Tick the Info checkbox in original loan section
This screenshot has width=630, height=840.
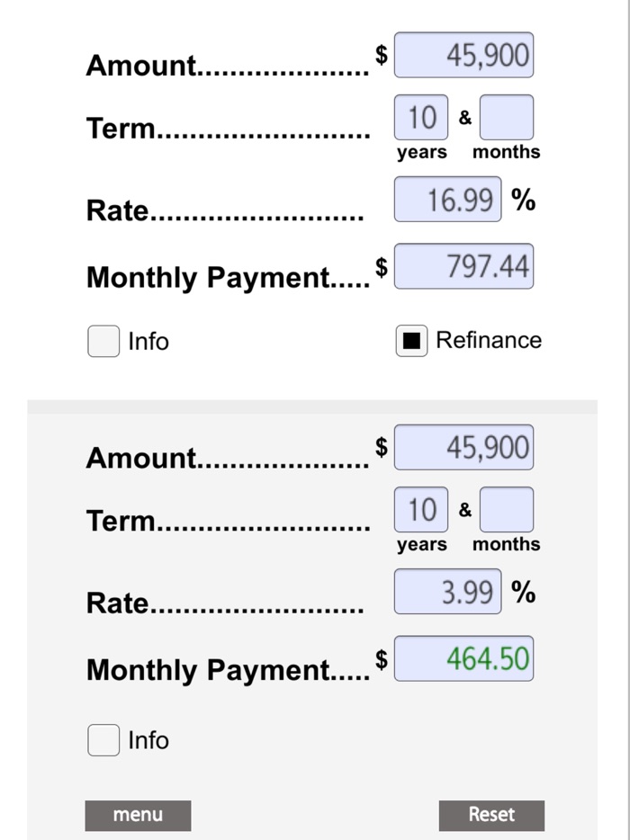click(103, 341)
